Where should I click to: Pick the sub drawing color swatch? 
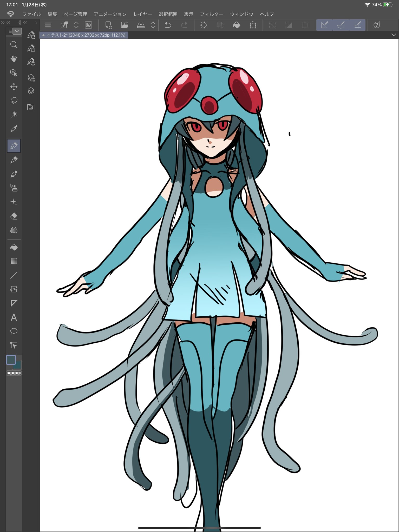[18, 366]
